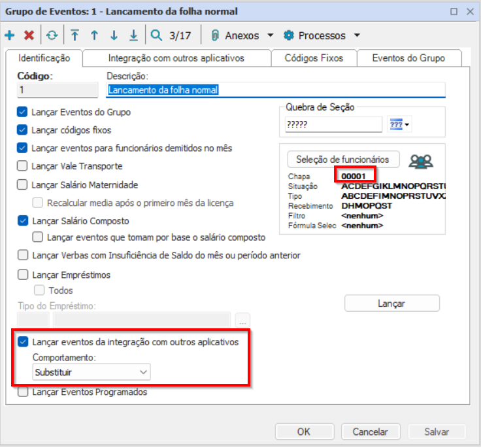The width and height of the screenshot is (481, 448).
Task: Click the Recebimento value DHMOPQST
Action: [367, 206]
